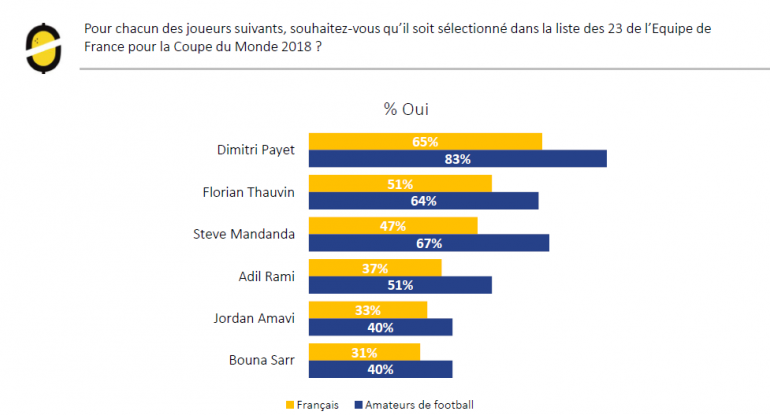
Task: Click the "% Oui" chart title
Action: point(406,109)
